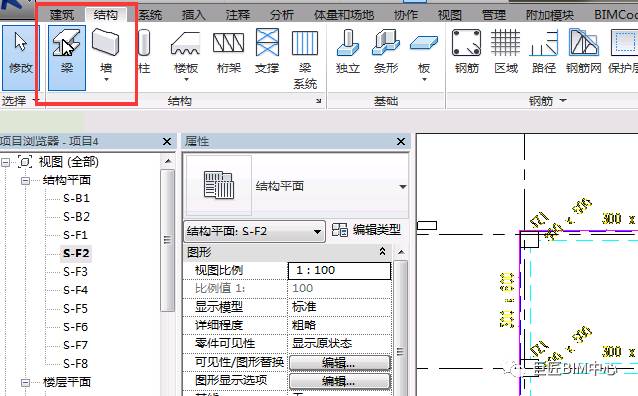Select the 独立 isolated foundation tool
This screenshot has width=638, height=396.
[348, 52]
